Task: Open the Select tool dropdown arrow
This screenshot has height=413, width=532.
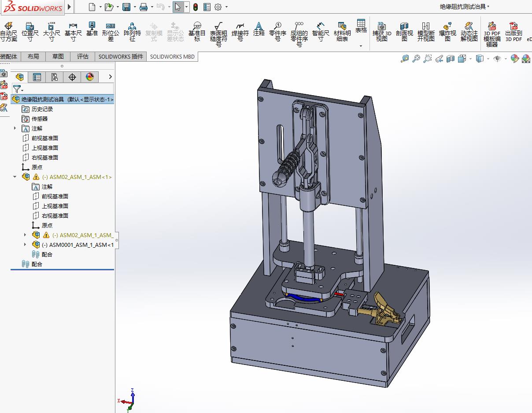Action: coord(187,7)
